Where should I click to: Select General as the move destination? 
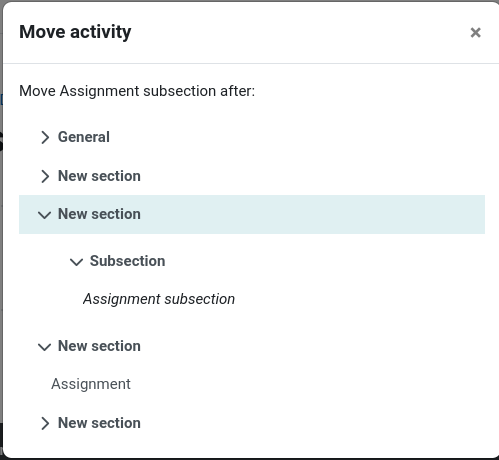tap(84, 137)
